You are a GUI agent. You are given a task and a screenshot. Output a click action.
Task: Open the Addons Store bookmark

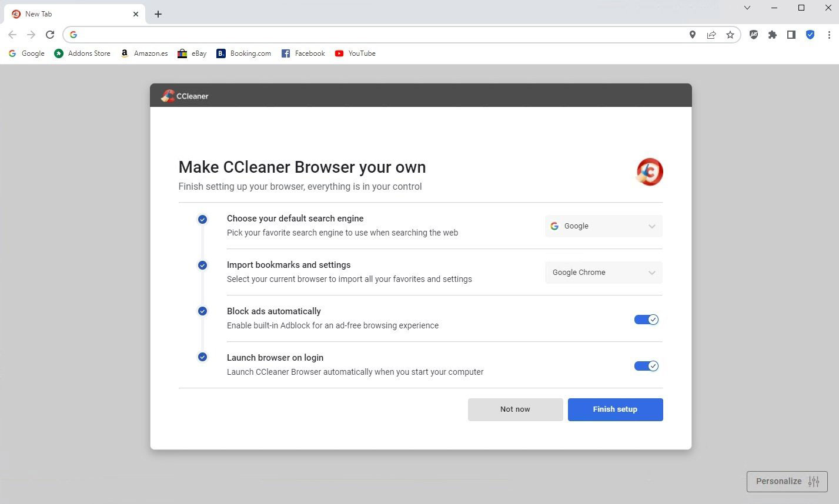coord(82,53)
